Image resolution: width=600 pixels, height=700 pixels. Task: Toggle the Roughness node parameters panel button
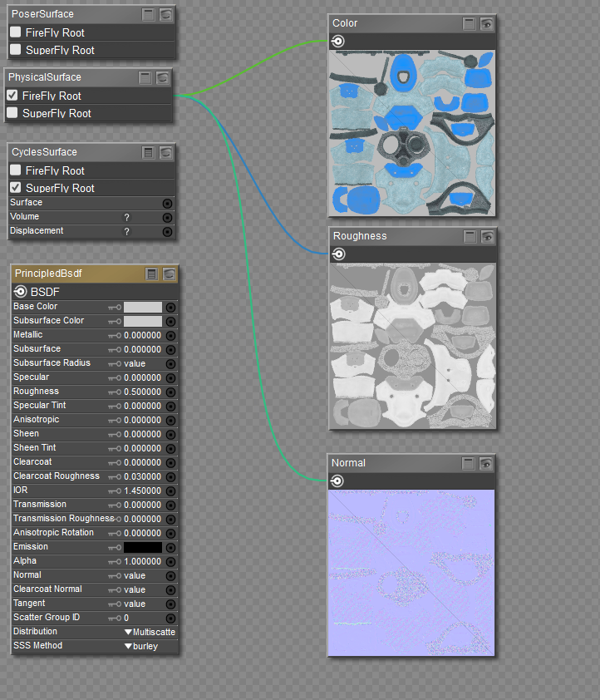[x=470, y=236]
